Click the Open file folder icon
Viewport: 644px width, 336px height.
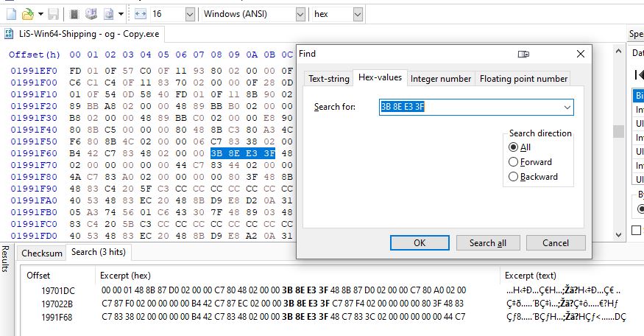(x=27, y=14)
